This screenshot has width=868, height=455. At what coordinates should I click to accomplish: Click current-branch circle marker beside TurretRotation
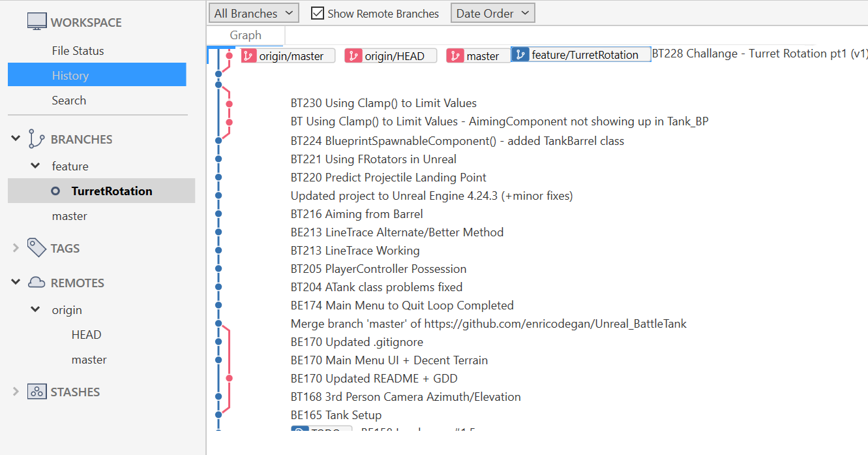(x=55, y=191)
